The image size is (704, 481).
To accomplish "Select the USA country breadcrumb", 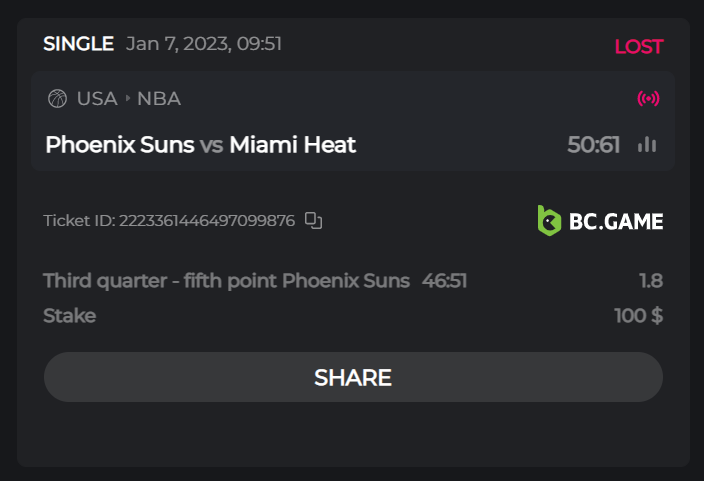I will [x=97, y=98].
